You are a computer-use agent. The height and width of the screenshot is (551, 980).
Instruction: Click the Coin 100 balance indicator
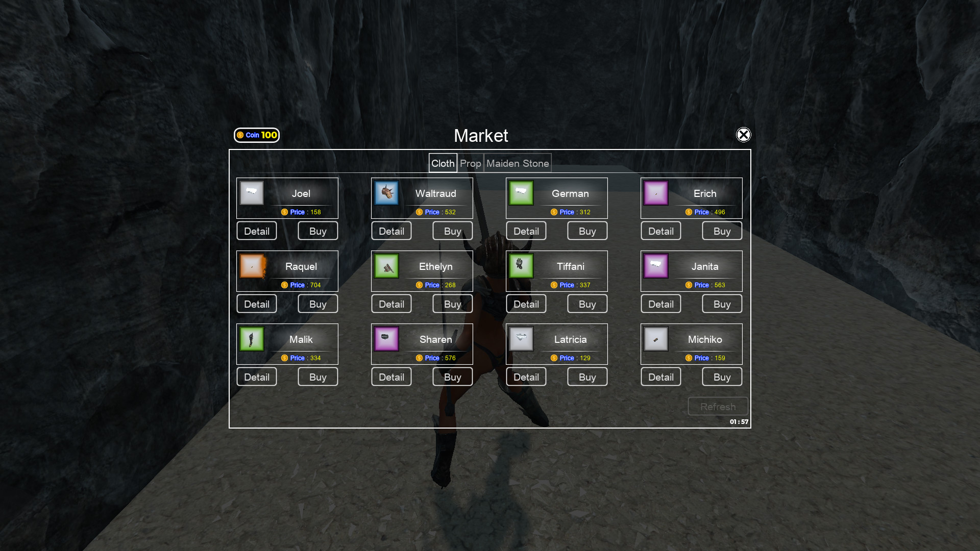click(257, 135)
